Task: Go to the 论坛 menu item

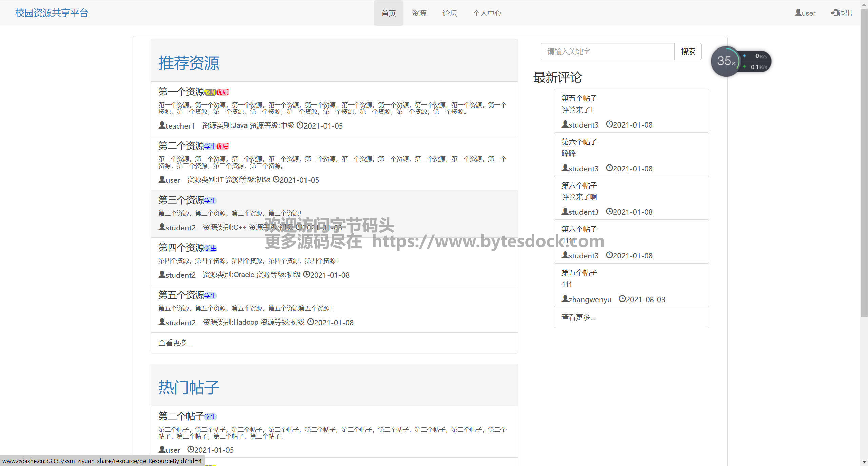Action: coord(449,13)
